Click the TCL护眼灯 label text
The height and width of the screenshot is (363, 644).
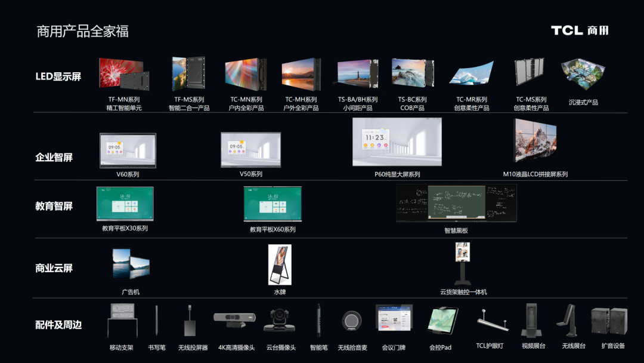(x=490, y=346)
